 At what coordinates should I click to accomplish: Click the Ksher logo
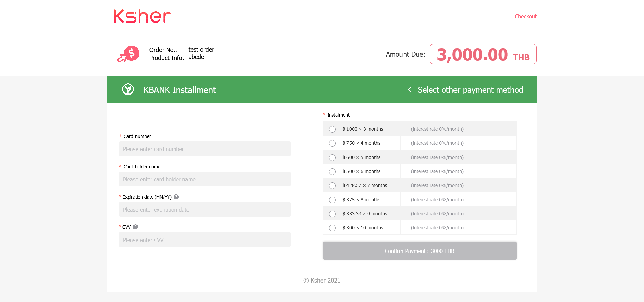coord(143,16)
